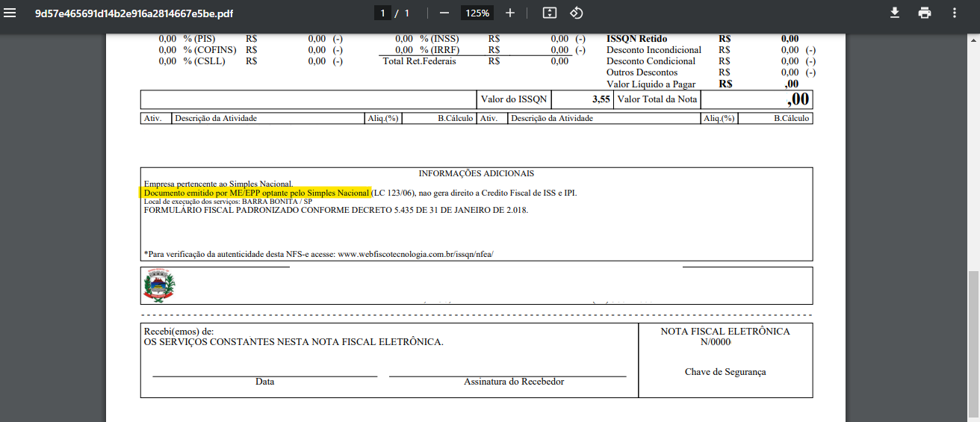Click the yellow highlighted ME/EPP text
The height and width of the screenshot is (422, 980).
(257, 193)
